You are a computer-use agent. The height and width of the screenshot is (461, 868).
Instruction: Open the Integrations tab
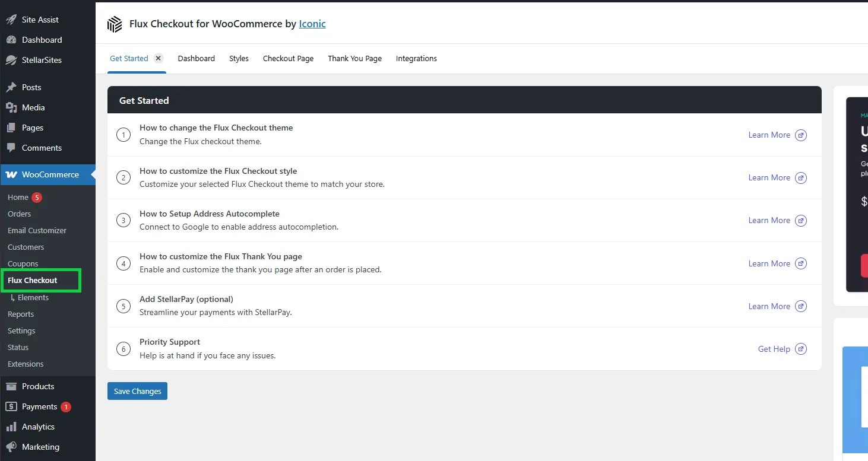click(416, 58)
